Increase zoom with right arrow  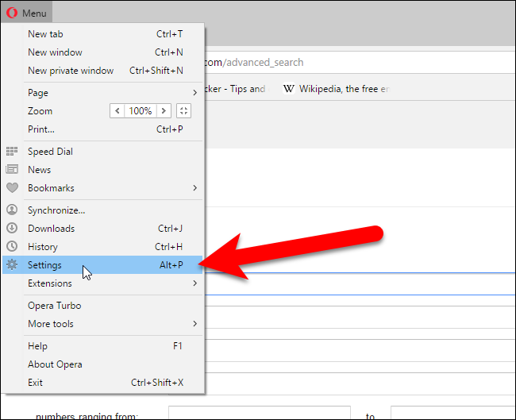tap(164, 111)
